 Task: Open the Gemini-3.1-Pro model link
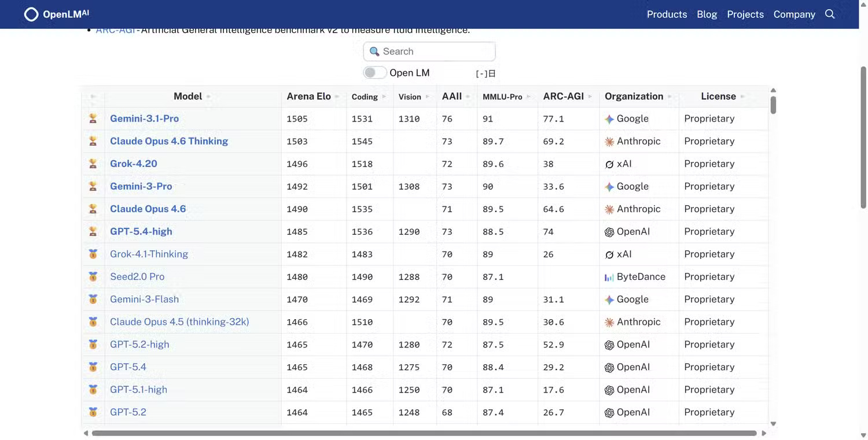tap(144, 119)
